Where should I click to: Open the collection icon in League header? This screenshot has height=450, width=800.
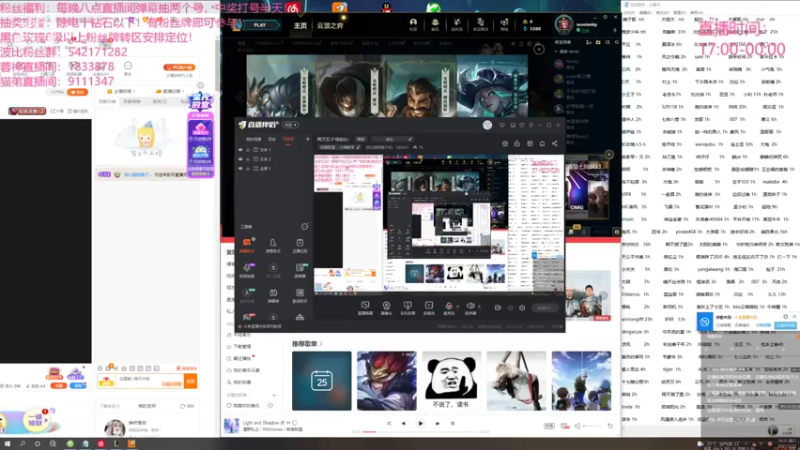[x=481, y=24]
